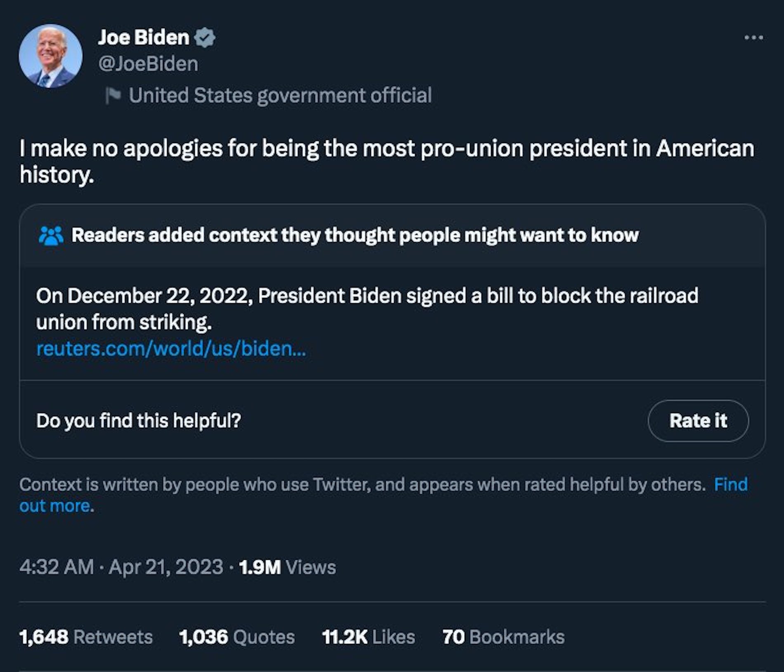The image size is (784, 672).
Task: View the 1,648 Retweets list
Action: pyautogui.click(x=86, y=637)
